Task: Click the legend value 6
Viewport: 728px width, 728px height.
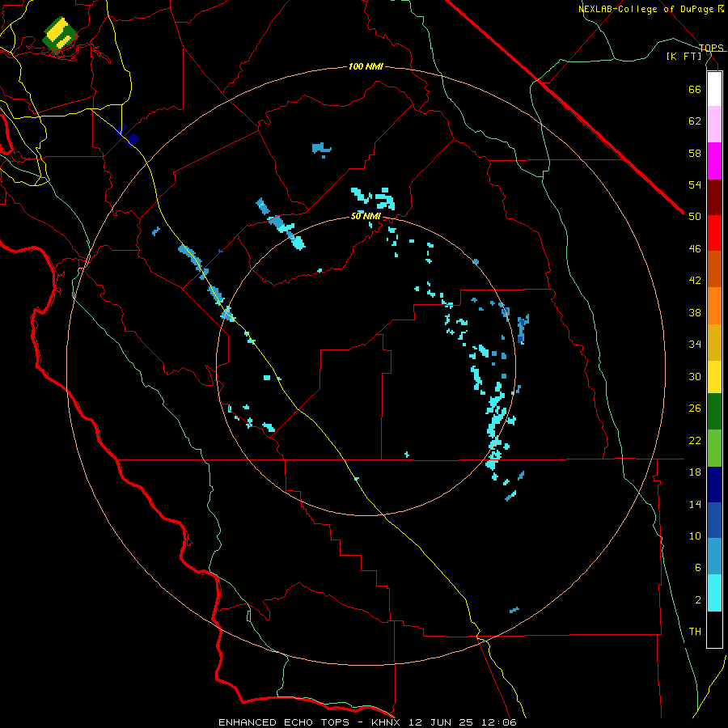Action: pos(698,568)
